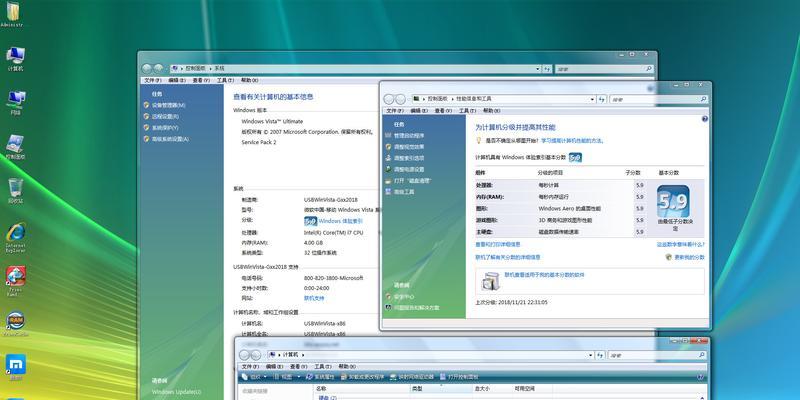The height and width of the screenshot is (400, 800).
Task: Click the search magnifier in the System window
Action: pos(649,68)
